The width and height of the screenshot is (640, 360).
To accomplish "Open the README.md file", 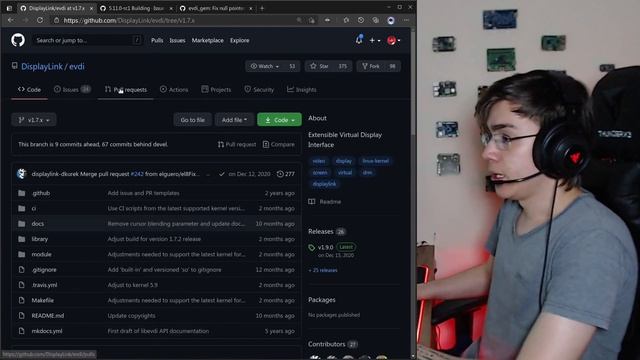I will 48,316.
